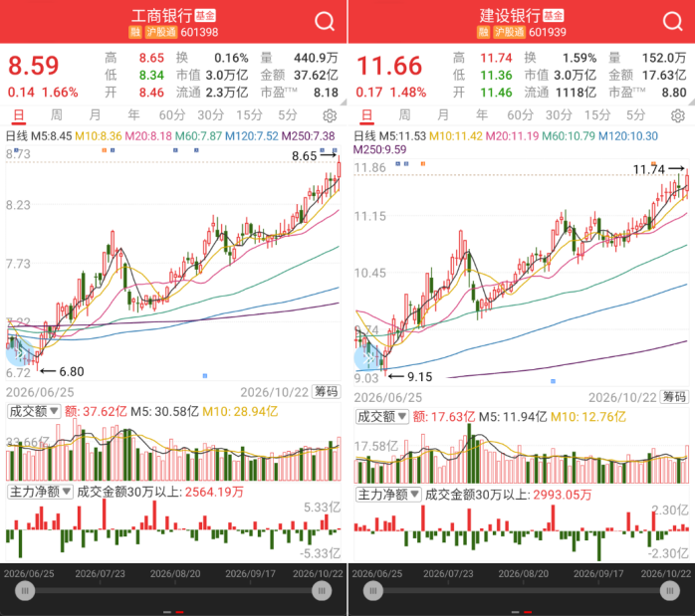Screen dimensions: 695x616
Task: Click the 2993.05万 main net amount value
Action: (x=562, y=495)
